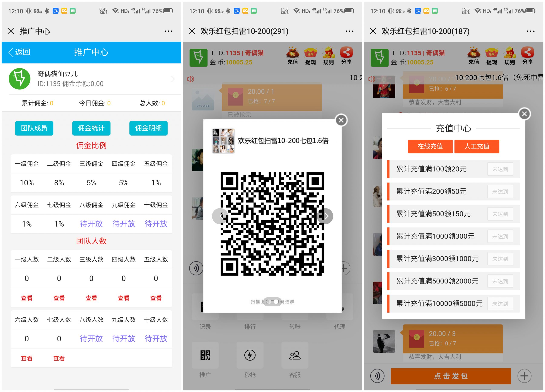Viewport: 545px width, 392px height.
Task: Tap 规则 icon in the (187) screen
Action: [x=510, y=56]
